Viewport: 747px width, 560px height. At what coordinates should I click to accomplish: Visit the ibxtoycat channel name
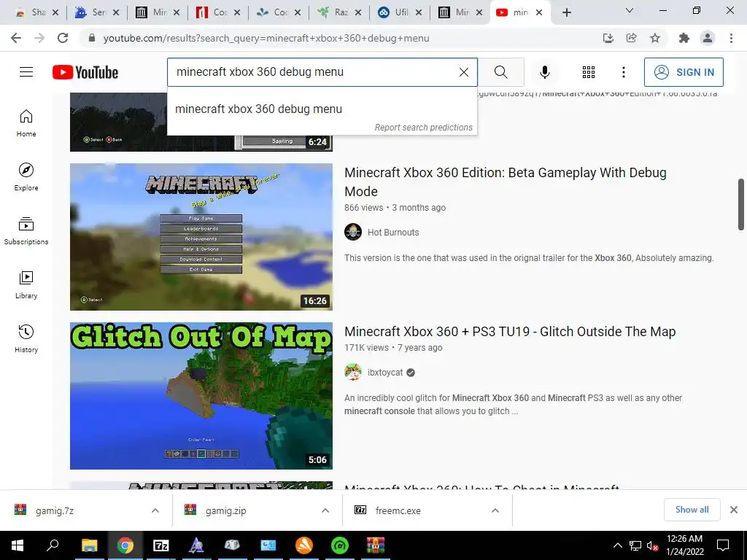(385, 373)
